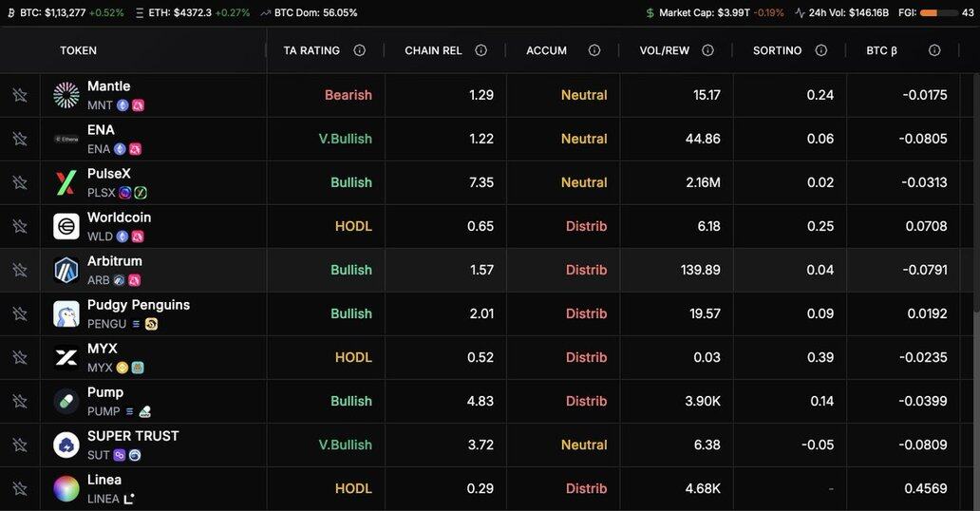Image resolution: width=980 pixels, height=511 pixels.
Task: Open info tooltip for ACCUM column
Action: tap(594, 50)
